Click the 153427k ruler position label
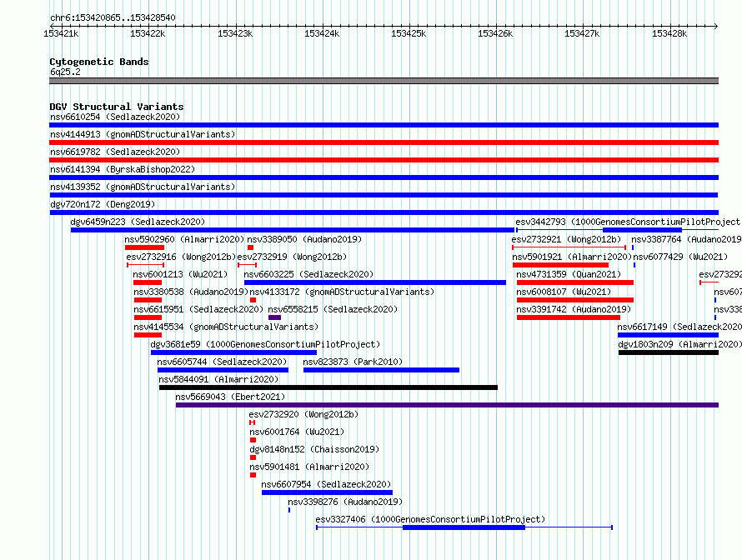This screenshot has height=560, width=742. (582, 33)
